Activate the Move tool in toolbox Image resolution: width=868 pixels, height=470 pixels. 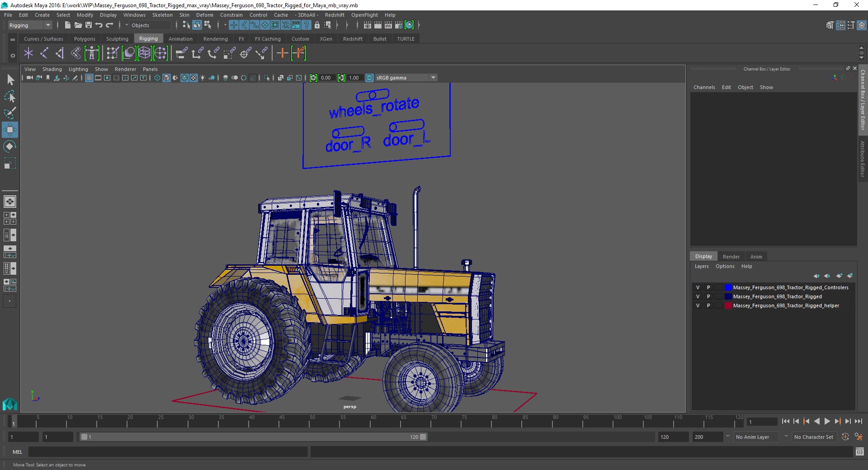tap(10, 130)
